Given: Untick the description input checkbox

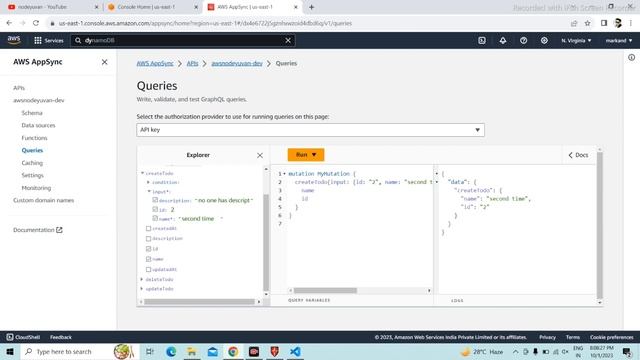Looking at the screenshot, I should coord(155,200).
